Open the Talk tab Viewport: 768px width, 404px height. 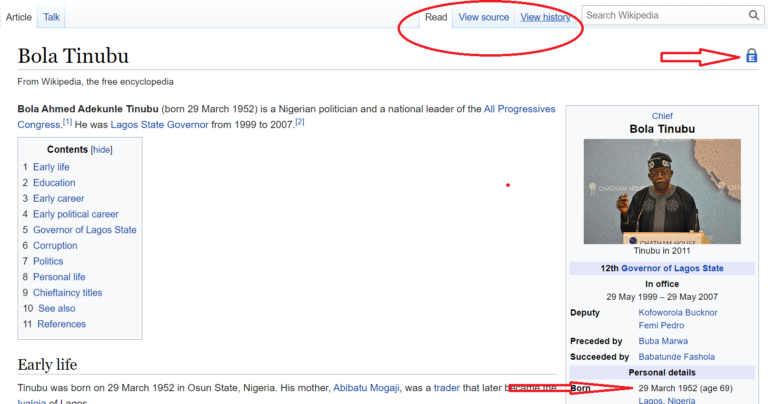(x=51, y=17)
